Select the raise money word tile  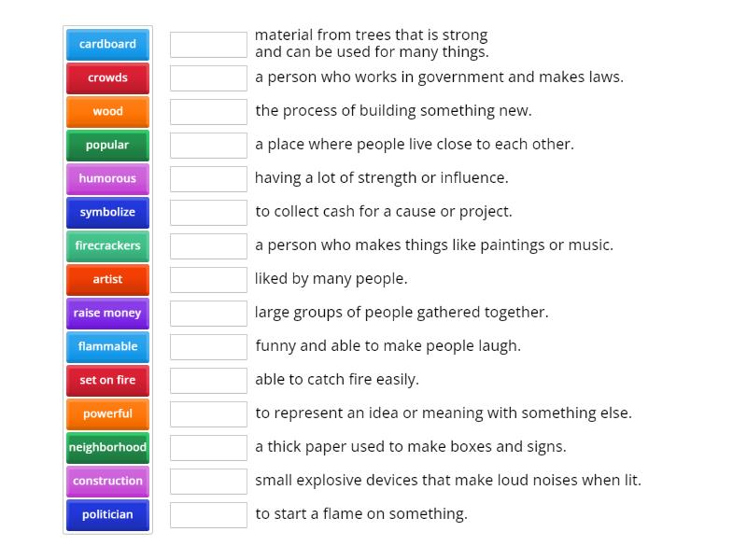click(x=106, y=313)
